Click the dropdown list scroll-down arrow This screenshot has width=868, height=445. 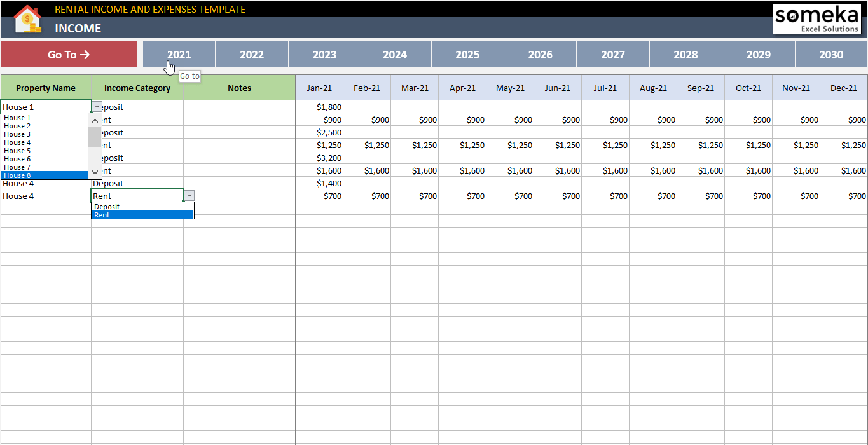click(x=94, y=172)
